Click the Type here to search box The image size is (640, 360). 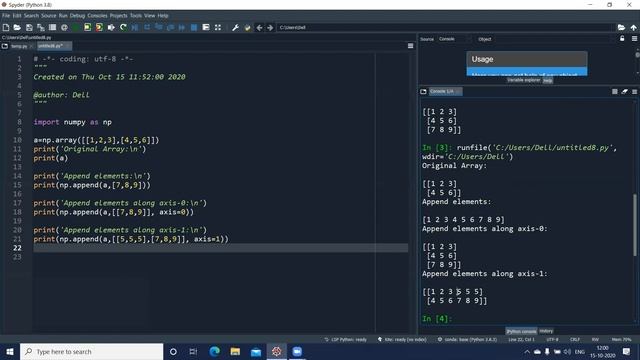tap(91, 351)
